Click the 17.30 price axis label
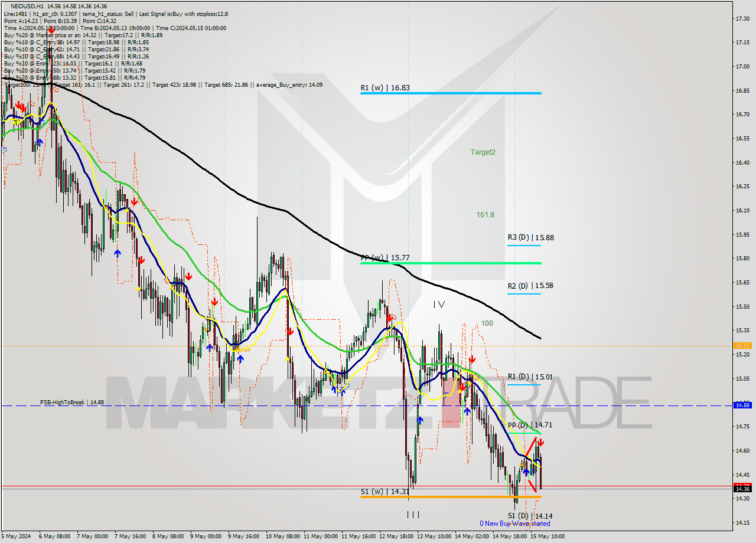Screen dimensions: 756x543 pos(742,18)
